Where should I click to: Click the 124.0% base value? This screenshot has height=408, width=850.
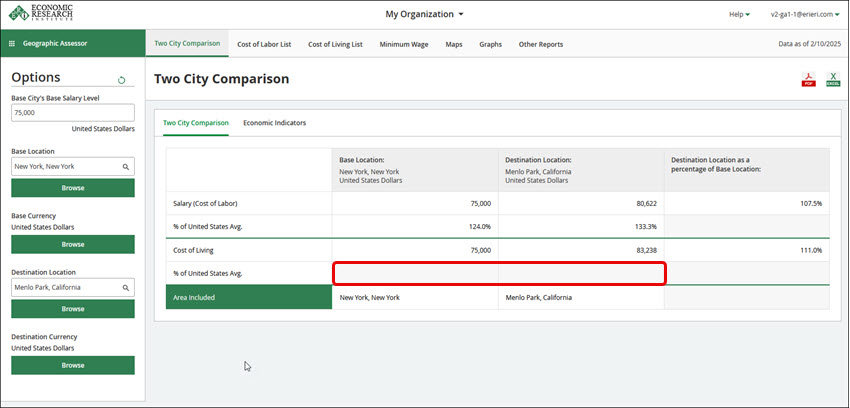pos(480,227)
